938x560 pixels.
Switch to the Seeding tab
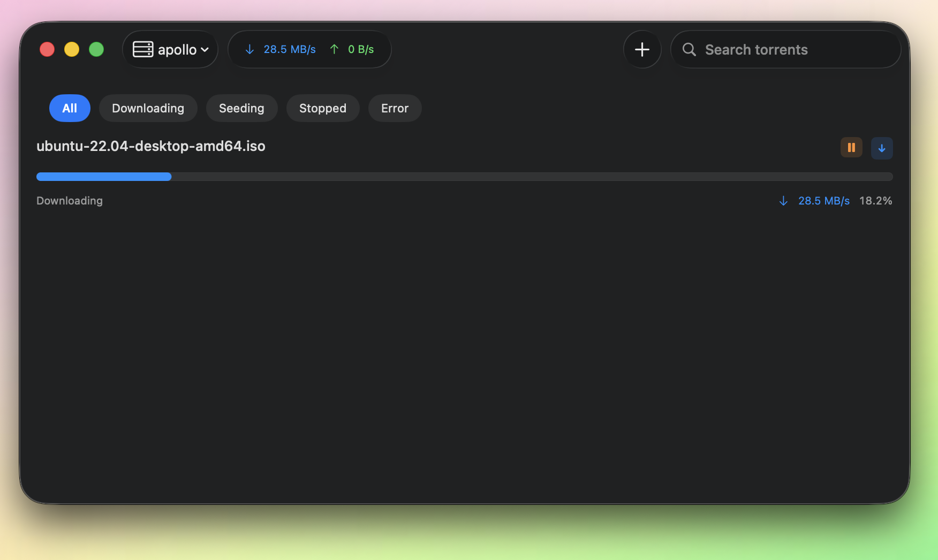[241, 108]
